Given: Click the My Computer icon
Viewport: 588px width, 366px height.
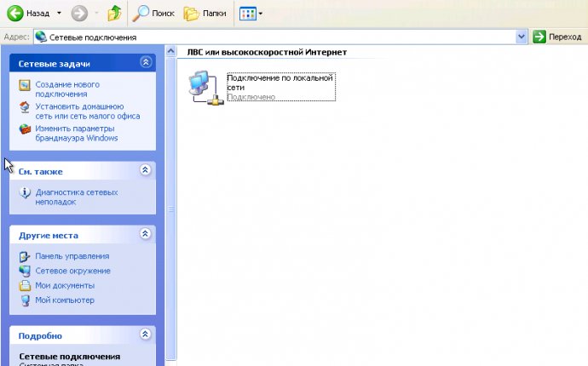Looking at the screenshot, I should click(x=25, y=300).
